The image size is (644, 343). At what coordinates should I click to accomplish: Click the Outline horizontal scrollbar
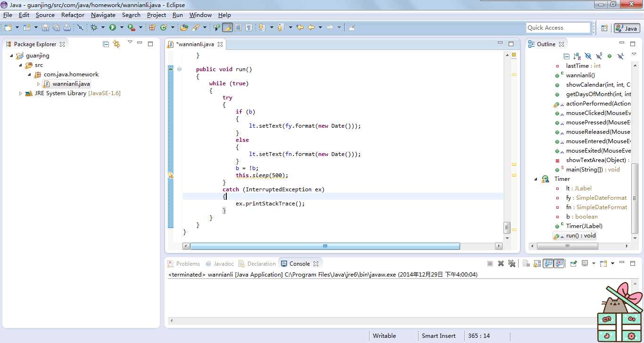(x=567, y=246)
